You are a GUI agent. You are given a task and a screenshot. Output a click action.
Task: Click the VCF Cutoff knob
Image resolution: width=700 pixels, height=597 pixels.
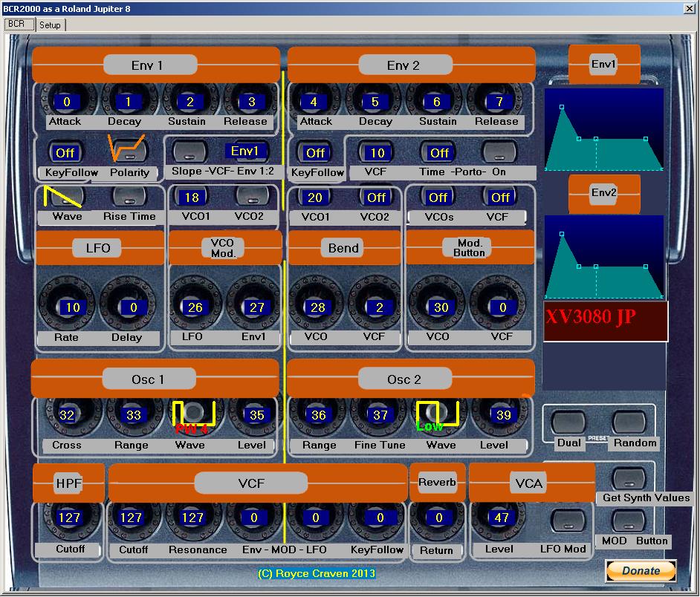click(x=132, y=518)
